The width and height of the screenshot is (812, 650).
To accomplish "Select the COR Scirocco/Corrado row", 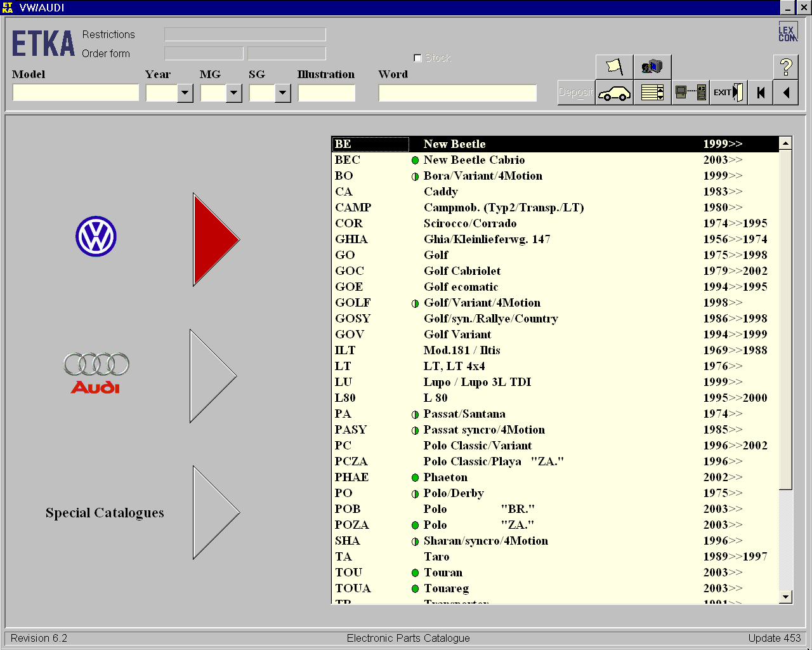I will (555, 223).
